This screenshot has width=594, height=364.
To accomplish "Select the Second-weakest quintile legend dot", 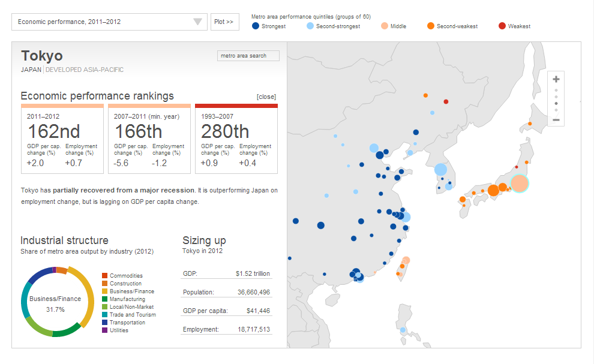I will point(430,26).
